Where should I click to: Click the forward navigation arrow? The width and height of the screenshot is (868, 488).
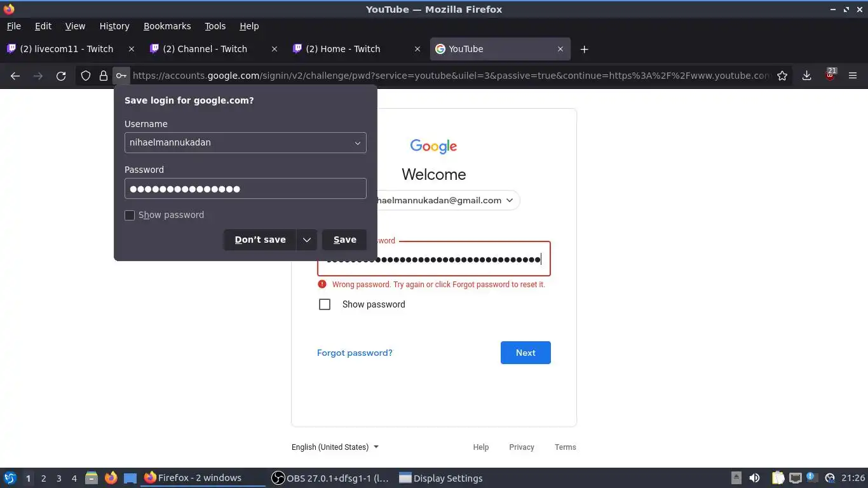(38, 76)
